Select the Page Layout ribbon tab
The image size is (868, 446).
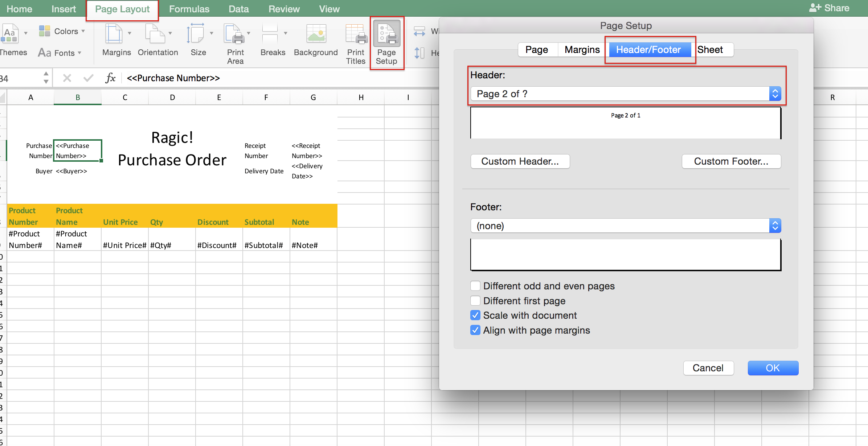pos(122,9)
